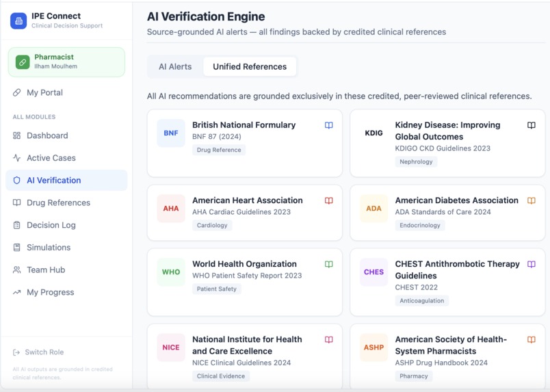Viewport: 550px width, 392px height.
Task: Click the IPE Connect logo icon
Action: pos(18,21)
